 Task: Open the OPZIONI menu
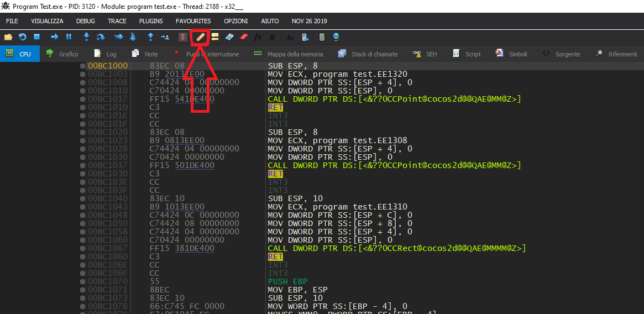coord(235,21)
